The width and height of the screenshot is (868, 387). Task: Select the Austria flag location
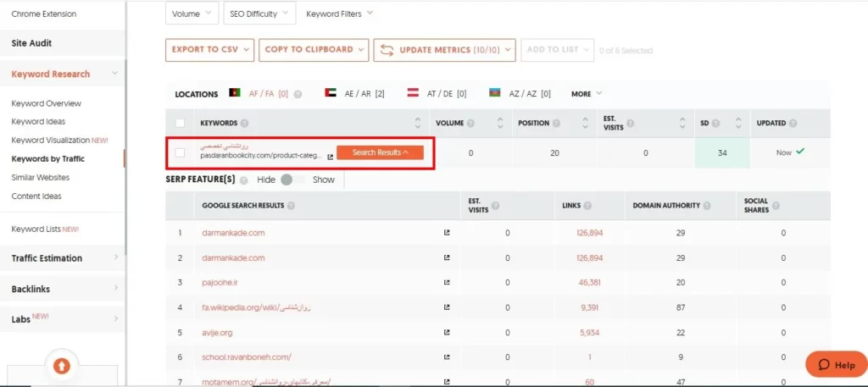pos(413,93)
